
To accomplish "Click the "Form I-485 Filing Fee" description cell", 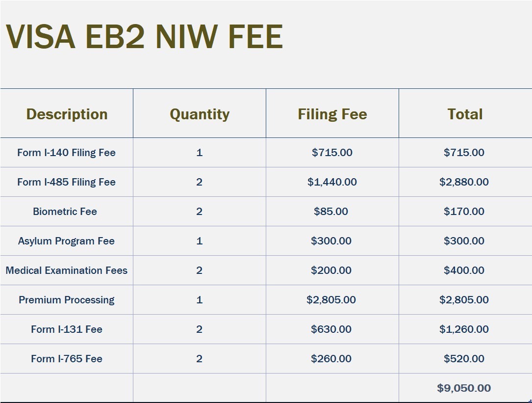I will coord(66,182).
